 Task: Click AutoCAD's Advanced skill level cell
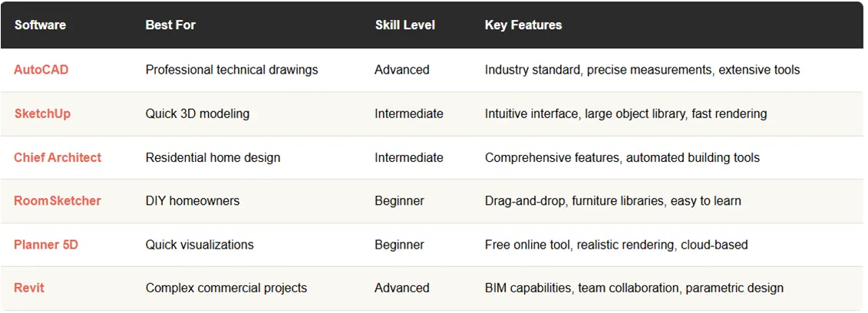(x=401, y=70)
